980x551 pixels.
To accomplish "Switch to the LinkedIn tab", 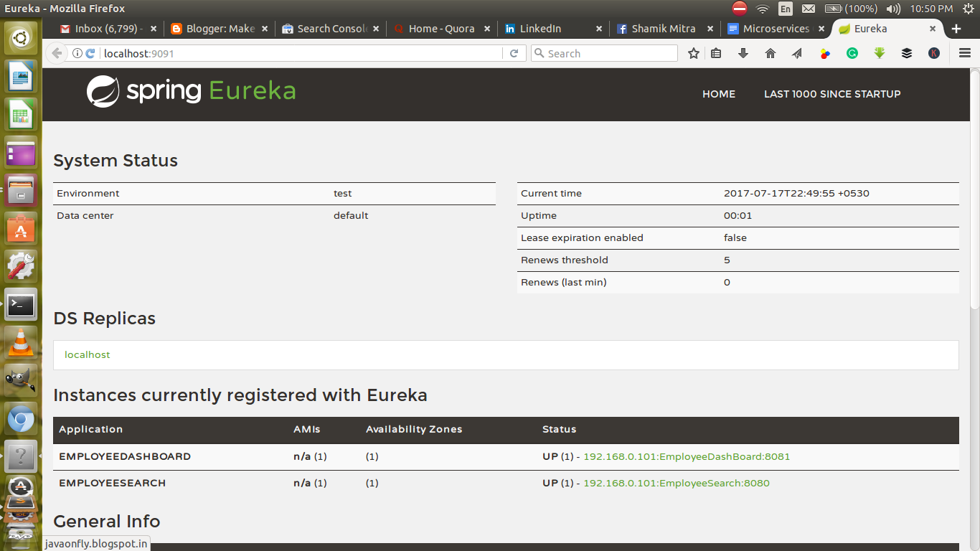I will [x=552, y=29].
